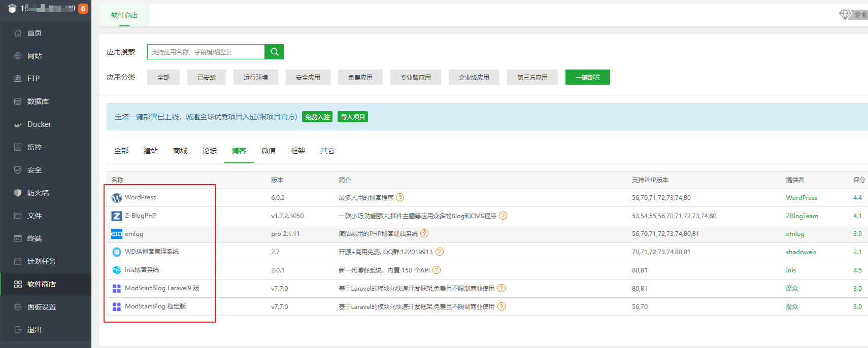Filter by 专业版应用 category
This screenshot has width=868, height=348.
coord(416,77)
